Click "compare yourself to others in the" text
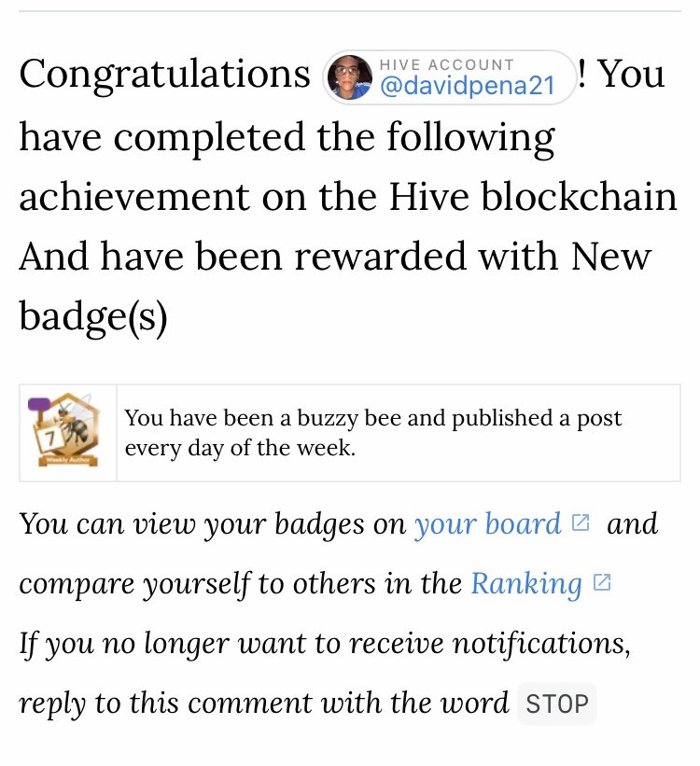Viewport: 700px width, 766px height. point(241,583)
